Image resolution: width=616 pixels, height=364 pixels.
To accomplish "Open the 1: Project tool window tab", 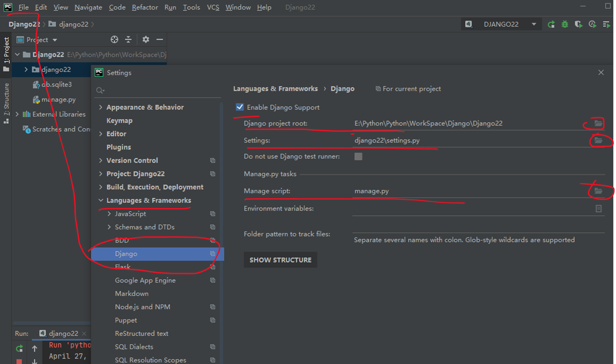I will 6,54.
